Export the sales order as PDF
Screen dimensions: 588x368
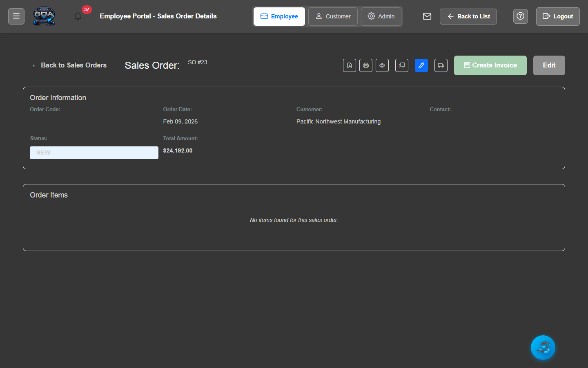349,65
